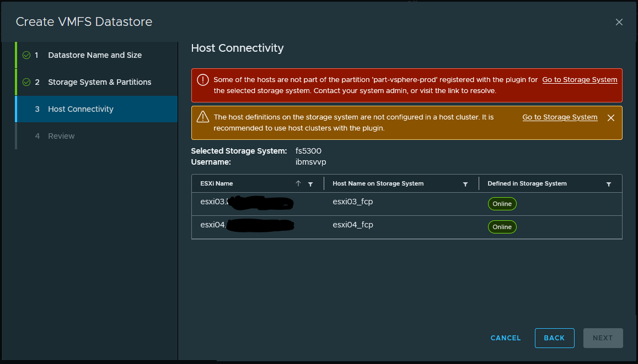The image size is (638, 364).
Task: Select the Host Connectivity step
Action: pyautogui.click(x=81, y=109)
